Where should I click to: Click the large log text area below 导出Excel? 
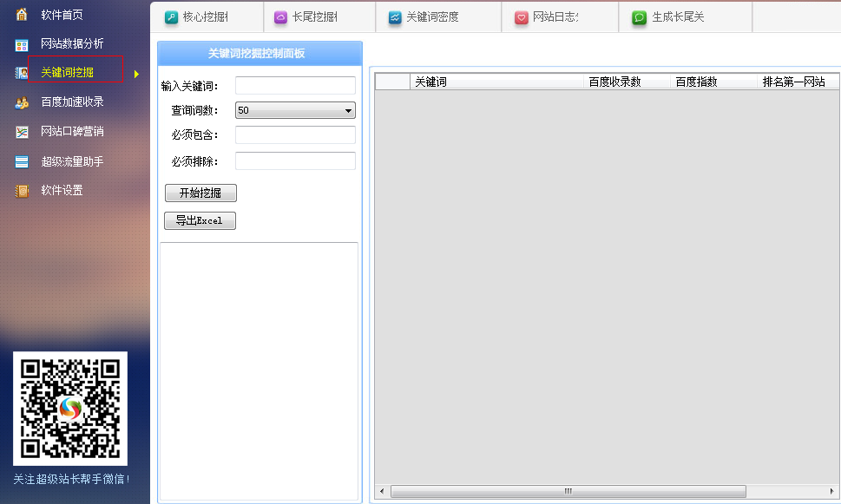pos(259,371)
